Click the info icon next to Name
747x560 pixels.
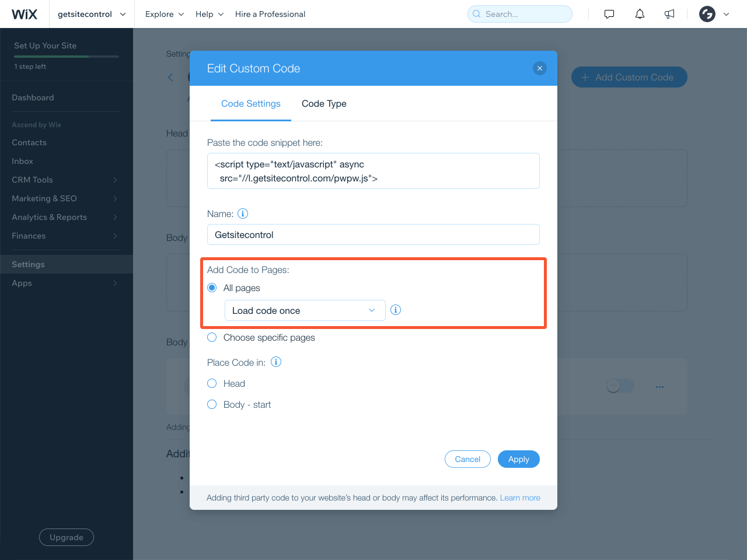click(x=243, y=213)
